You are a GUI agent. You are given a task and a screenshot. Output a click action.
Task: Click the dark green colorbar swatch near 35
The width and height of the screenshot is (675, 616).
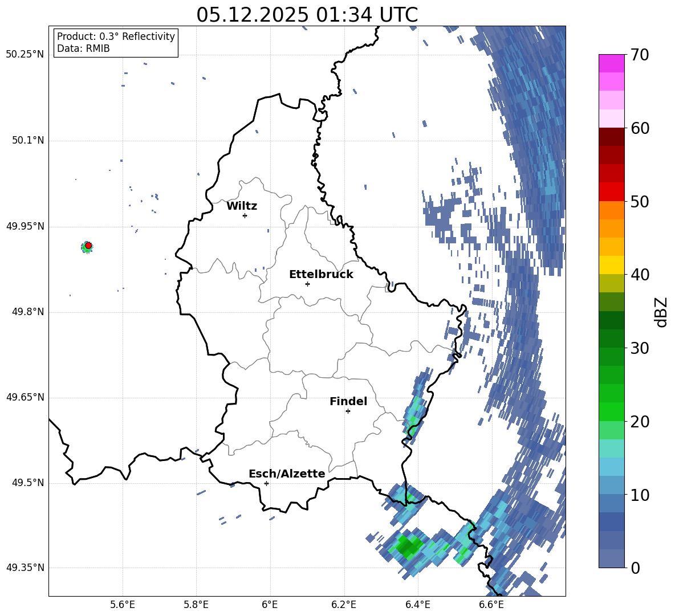click(x=611, y=320)
